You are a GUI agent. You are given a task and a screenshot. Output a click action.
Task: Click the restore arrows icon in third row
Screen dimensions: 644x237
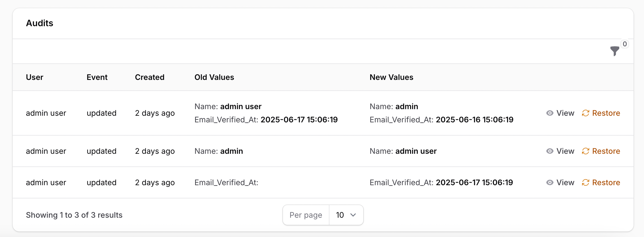point(585,182)
